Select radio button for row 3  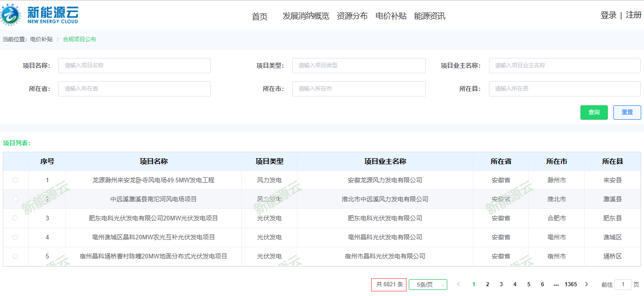[x=15, y=218]
